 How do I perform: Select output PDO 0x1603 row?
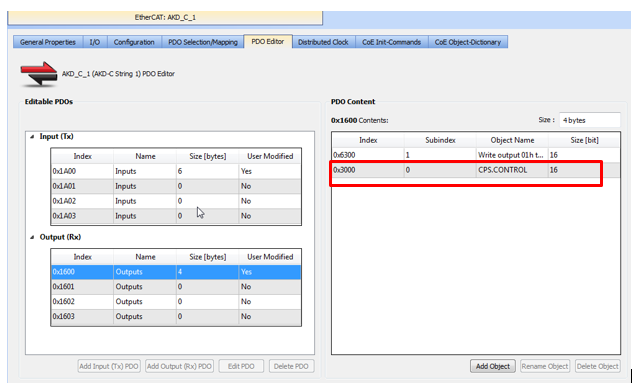click(x=176, y=317)
